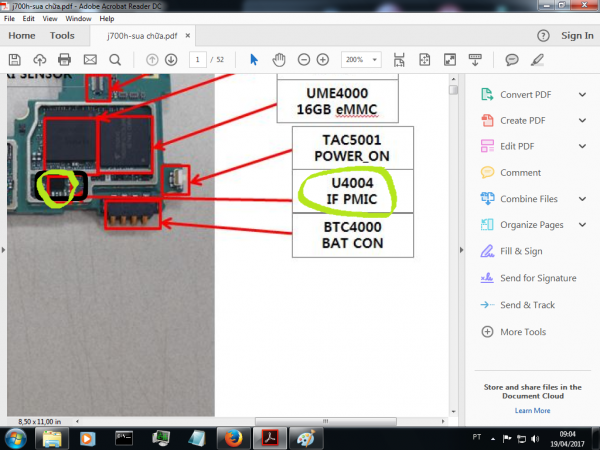
Task: Send file by email envelope icon
Action: tap(90, 60)
